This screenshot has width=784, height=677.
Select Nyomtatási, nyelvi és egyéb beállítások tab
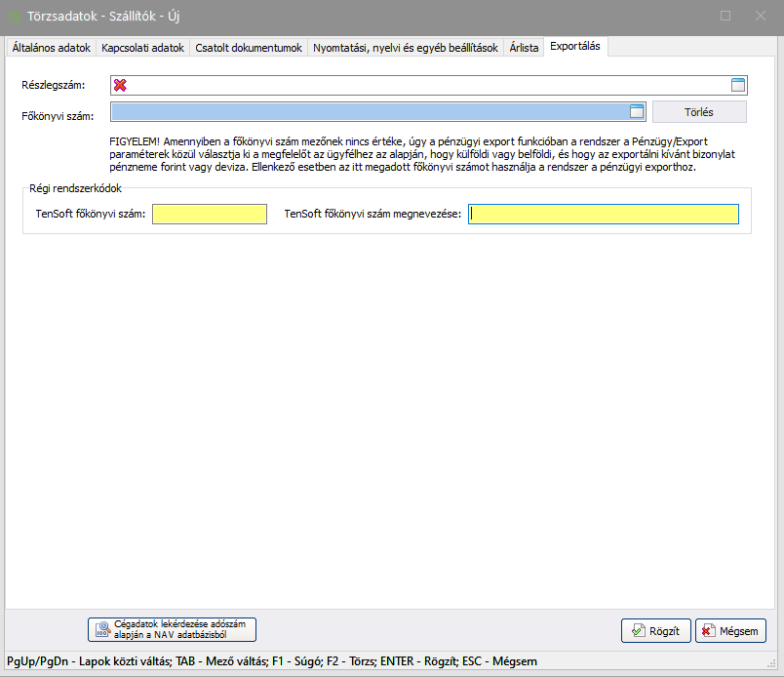point(406,48)
